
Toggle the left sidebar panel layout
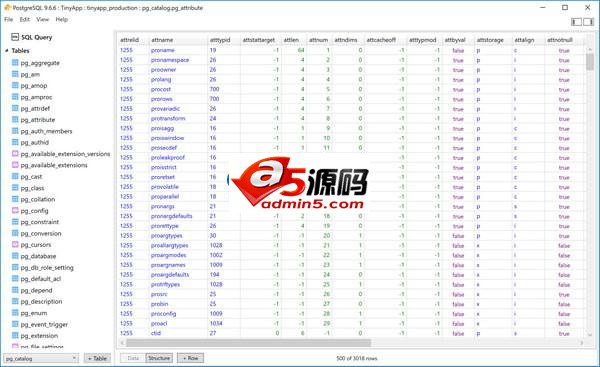(576, 22)
